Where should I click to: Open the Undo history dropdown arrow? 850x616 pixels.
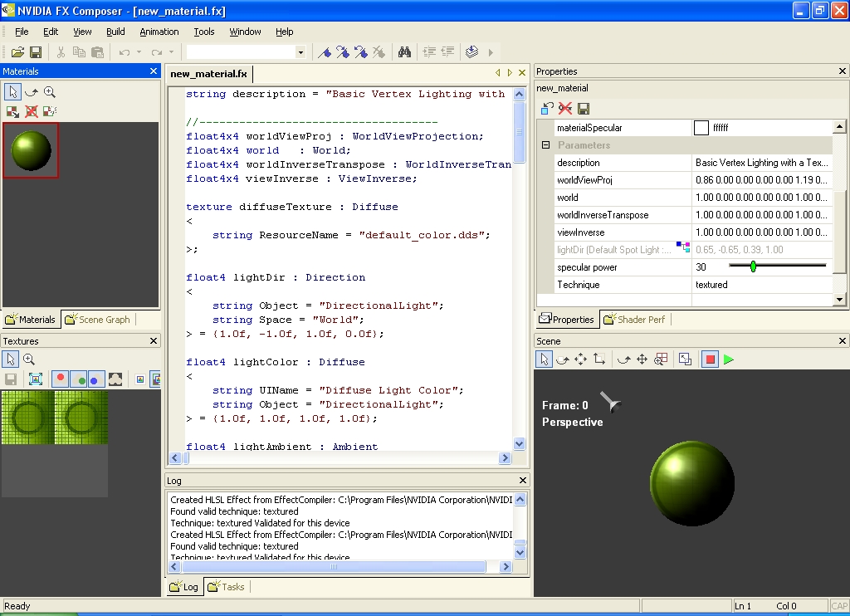139,52
